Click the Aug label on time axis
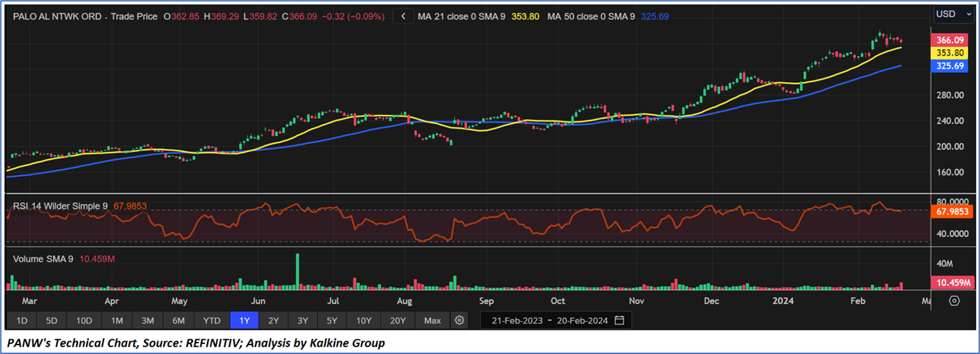 click(x=405, y=301)
